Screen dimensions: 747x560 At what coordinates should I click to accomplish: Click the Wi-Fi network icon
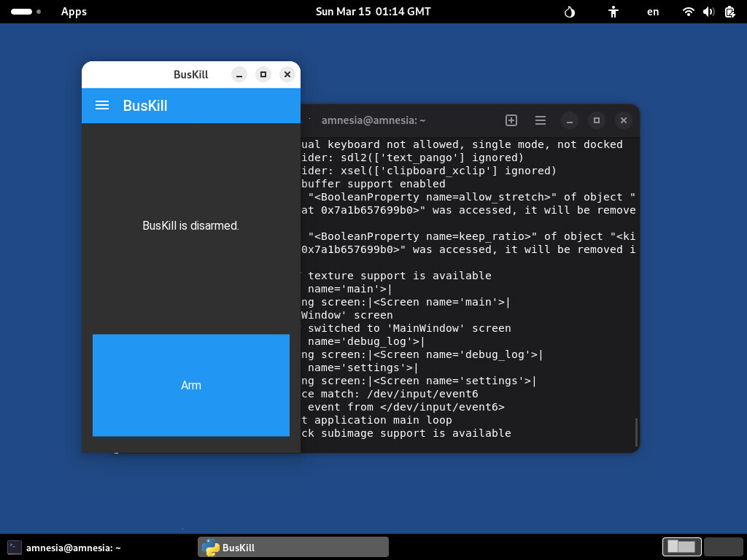click(x=688, y=12)
